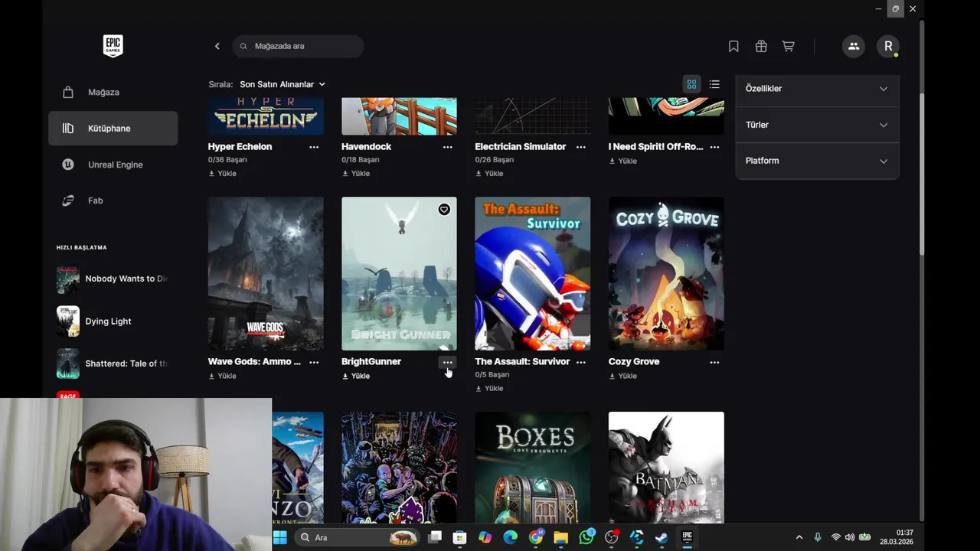Open the Fab section
The image size is (980, 551).
tap(113, 201)
